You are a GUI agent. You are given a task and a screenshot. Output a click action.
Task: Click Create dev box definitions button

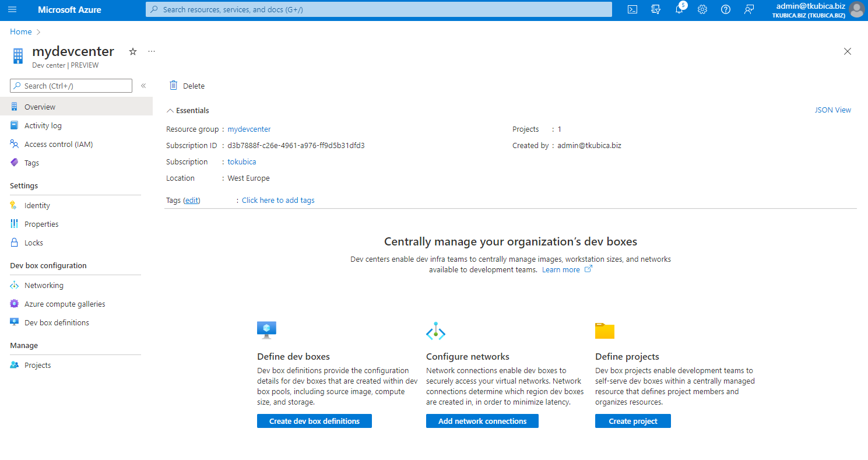pos(314,421)
